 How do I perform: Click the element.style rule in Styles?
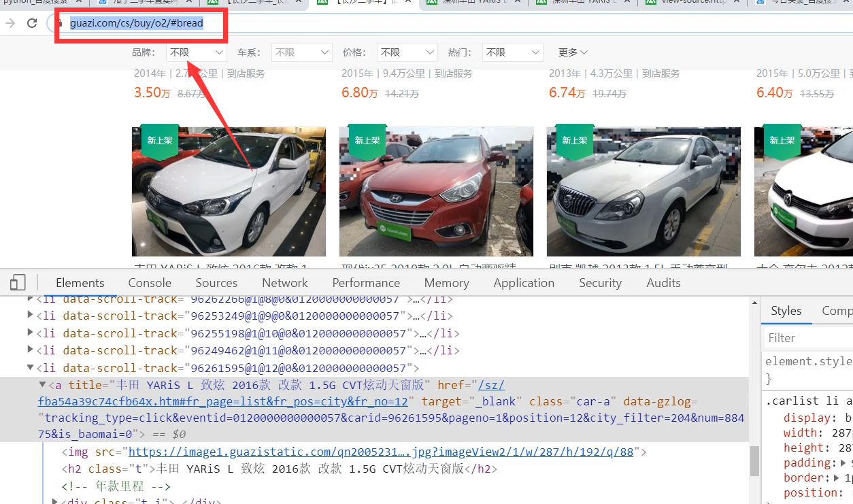click(808, 361)
